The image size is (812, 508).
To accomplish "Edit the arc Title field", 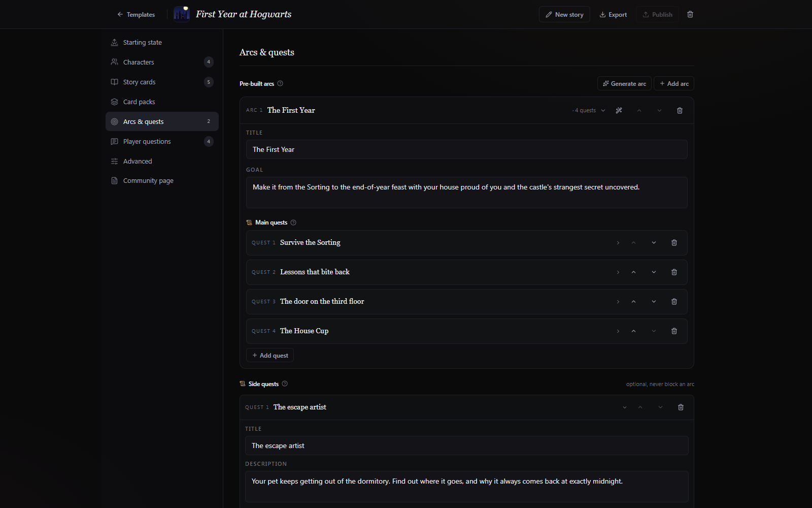I will (x=467, y=149).
